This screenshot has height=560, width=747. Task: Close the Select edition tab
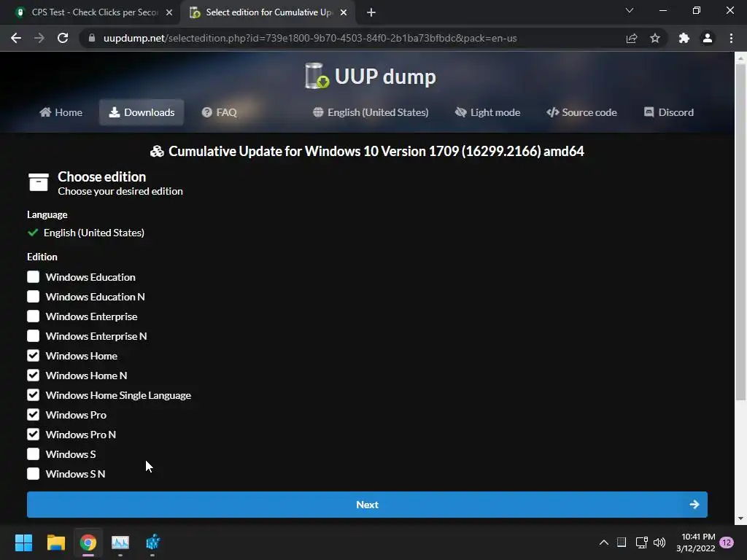(344, 12)
